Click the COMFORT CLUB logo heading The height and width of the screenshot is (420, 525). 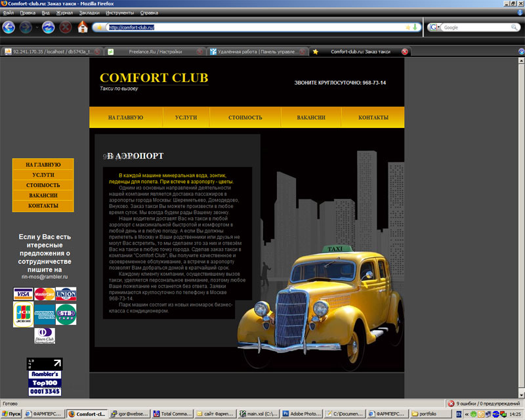154,77
